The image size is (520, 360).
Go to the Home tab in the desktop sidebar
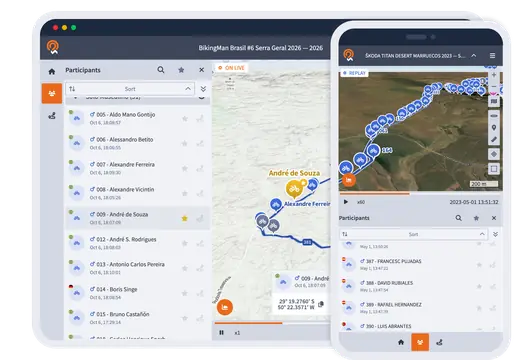[52, 71]
